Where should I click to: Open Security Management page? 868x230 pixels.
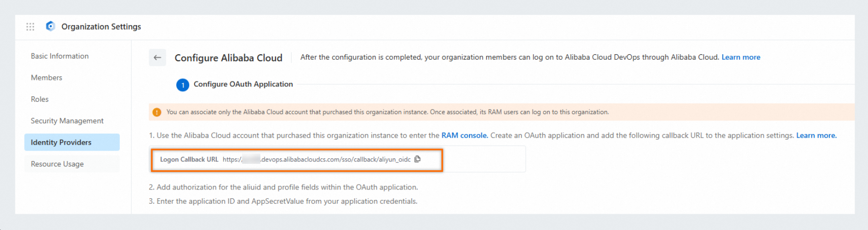pos(67,121)
